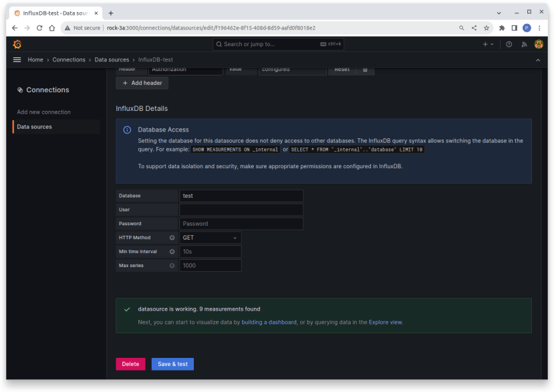Click the zoom magnifier icon in address bar

tap(461, 28)
